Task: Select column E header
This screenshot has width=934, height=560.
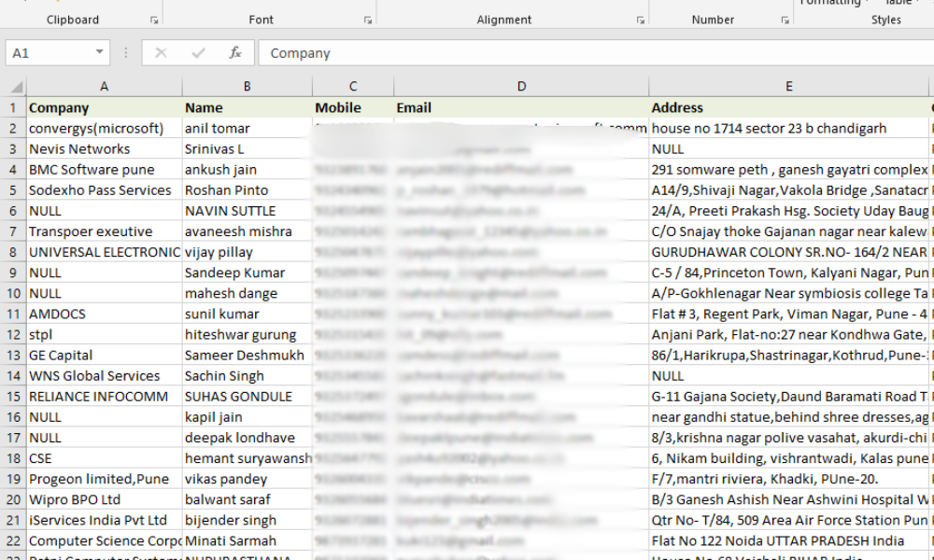Action: pos(788,87)
